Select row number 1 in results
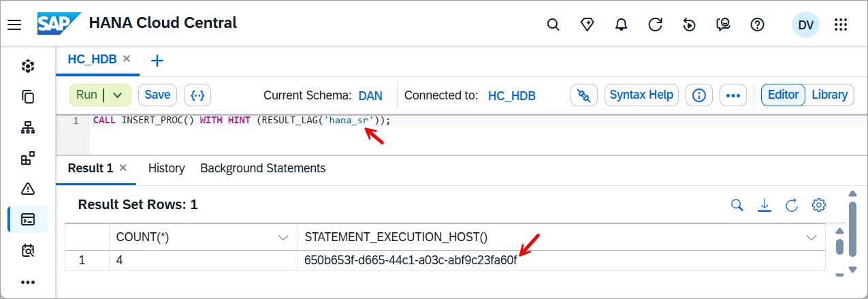 click(87, 260)
